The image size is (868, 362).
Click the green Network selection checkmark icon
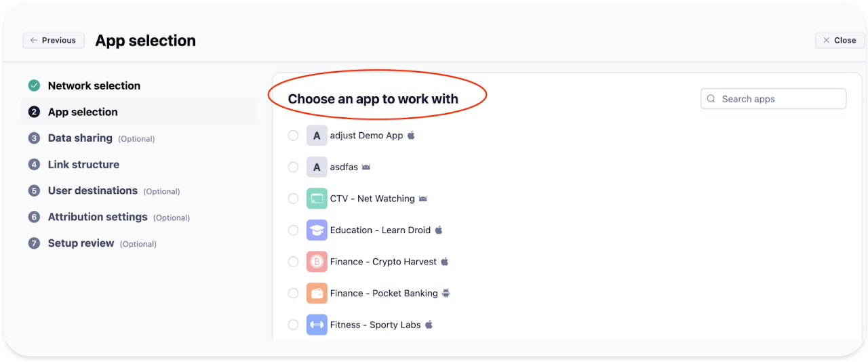point(34,86)
